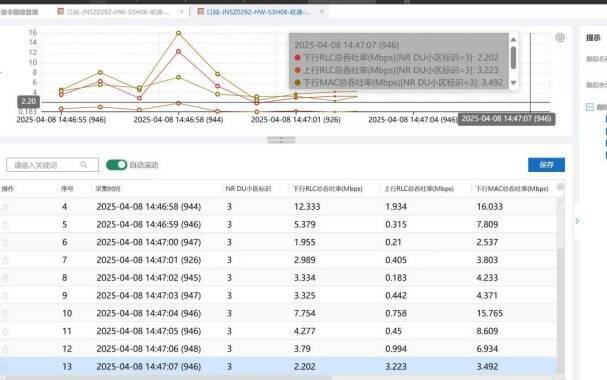Screen dimensions: 607x380
Task: Click the chart peak point at 16
Action: (x=178, y=33)
